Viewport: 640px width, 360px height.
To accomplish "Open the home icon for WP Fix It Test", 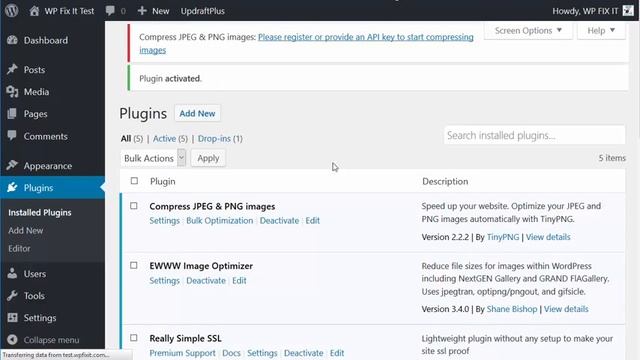I will (x=34, y=11).
